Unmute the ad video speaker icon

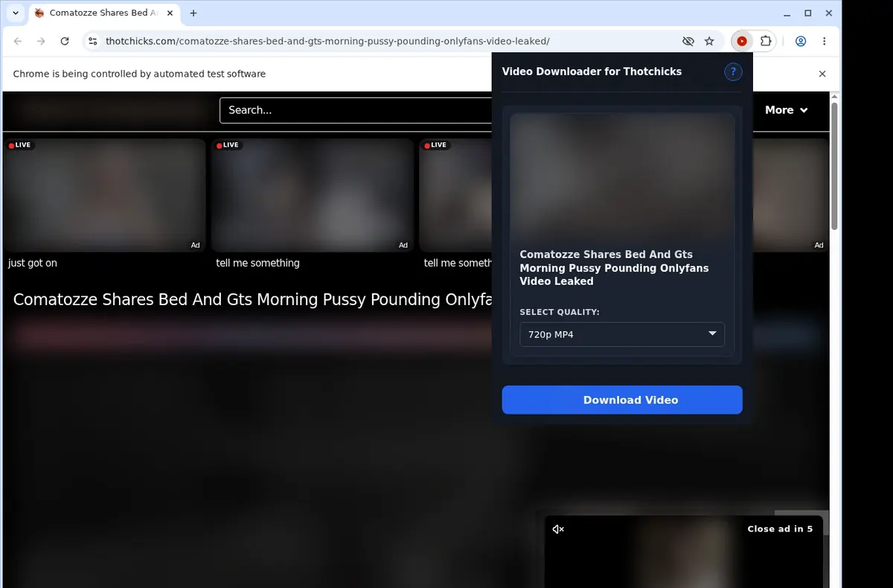point(558,529)
